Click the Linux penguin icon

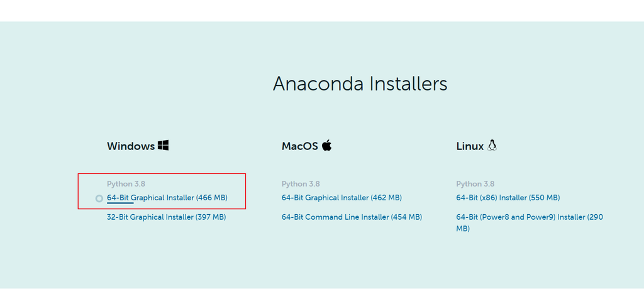click(492, 145)
